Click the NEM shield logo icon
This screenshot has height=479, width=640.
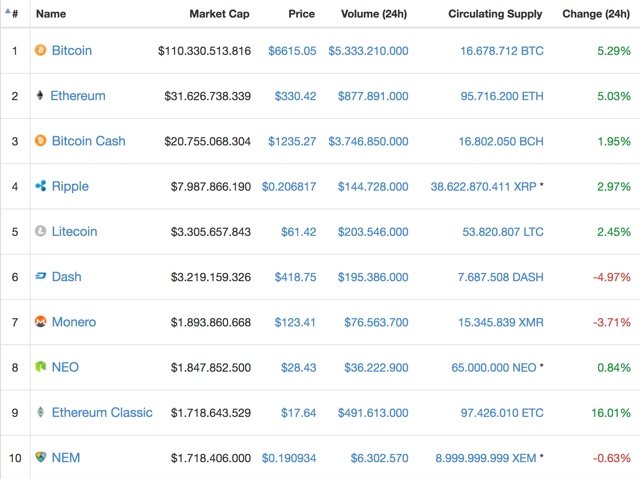(40, 457)
